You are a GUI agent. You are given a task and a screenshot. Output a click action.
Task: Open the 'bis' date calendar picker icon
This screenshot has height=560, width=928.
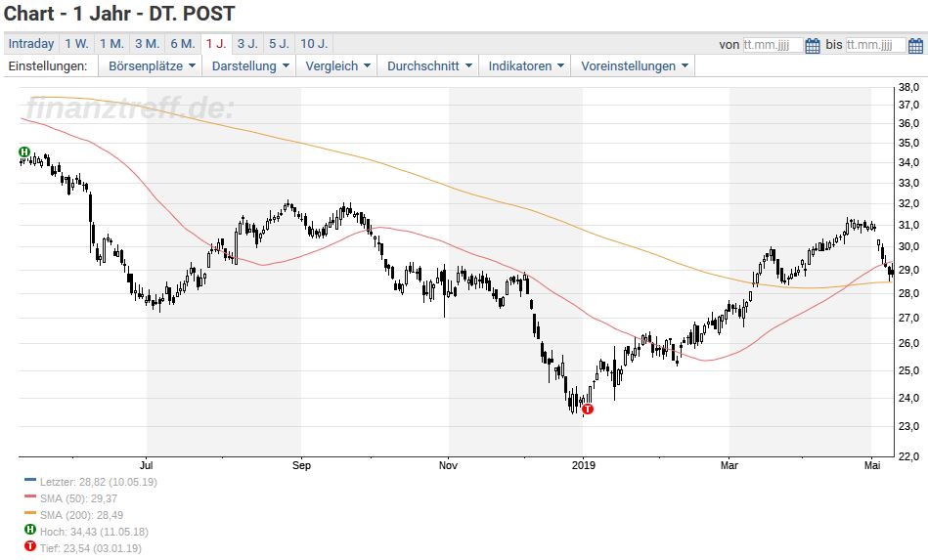tap(915, 46)
